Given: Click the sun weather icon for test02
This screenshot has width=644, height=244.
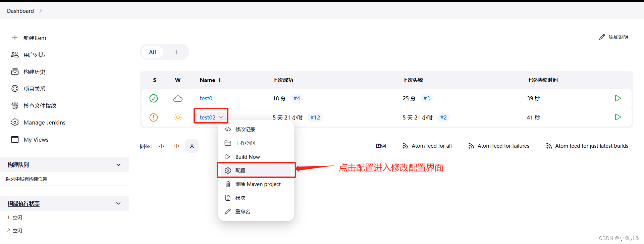Looking at the screenshot, I should click(x=178, y=117).
